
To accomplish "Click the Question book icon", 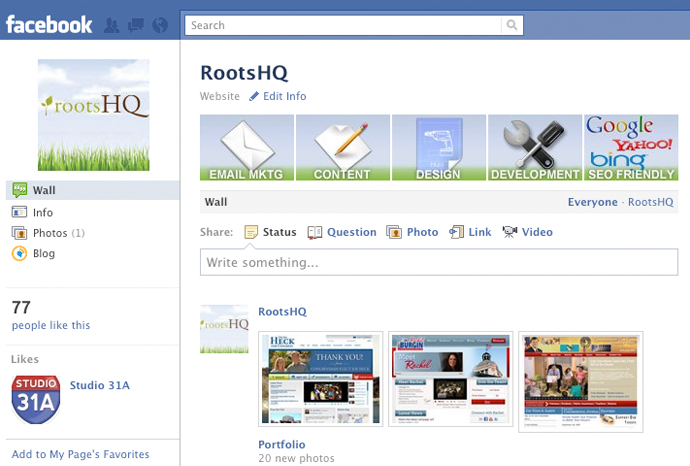I will 315,232.
